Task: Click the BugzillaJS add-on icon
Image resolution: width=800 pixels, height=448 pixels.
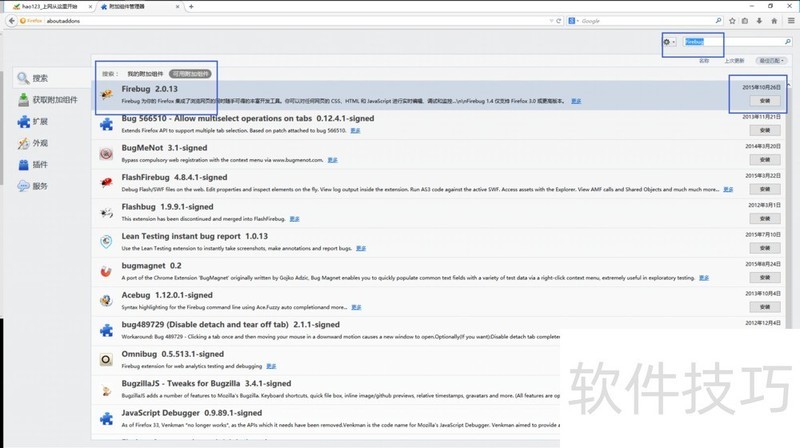Action: (x=106, y=390)
